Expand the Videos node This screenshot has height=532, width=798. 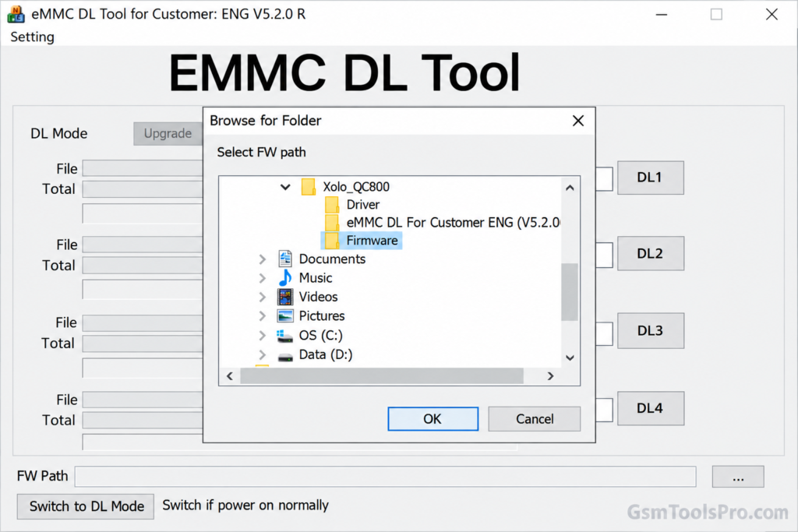coord(262,297)
